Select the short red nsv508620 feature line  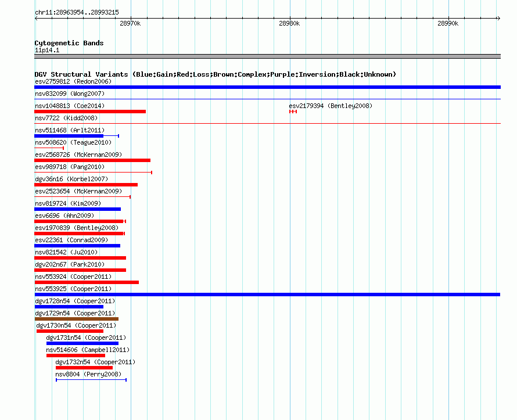tap(49, 148)
